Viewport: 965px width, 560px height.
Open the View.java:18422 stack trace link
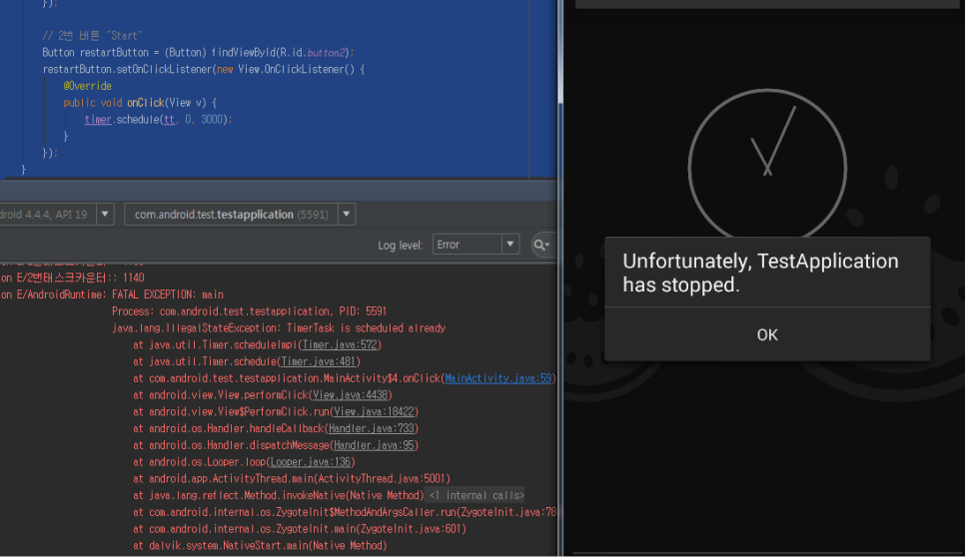pos(375,412)
